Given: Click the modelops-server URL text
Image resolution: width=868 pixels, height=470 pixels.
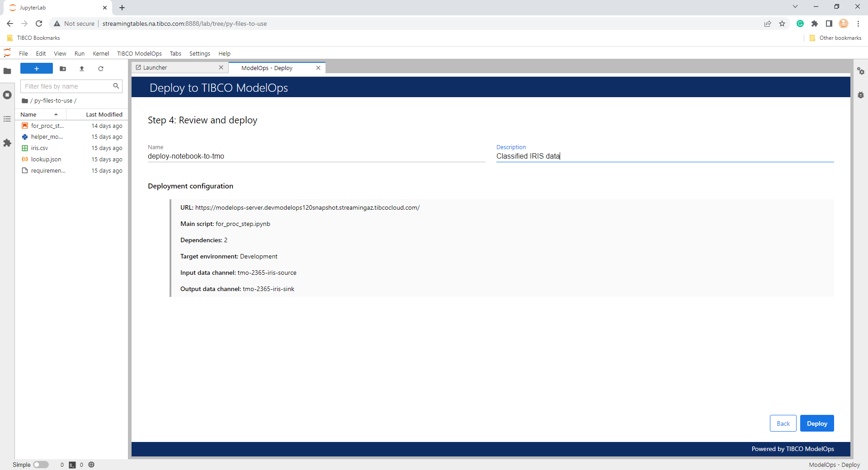Looking at the screenshot, I should click(307, 208).
